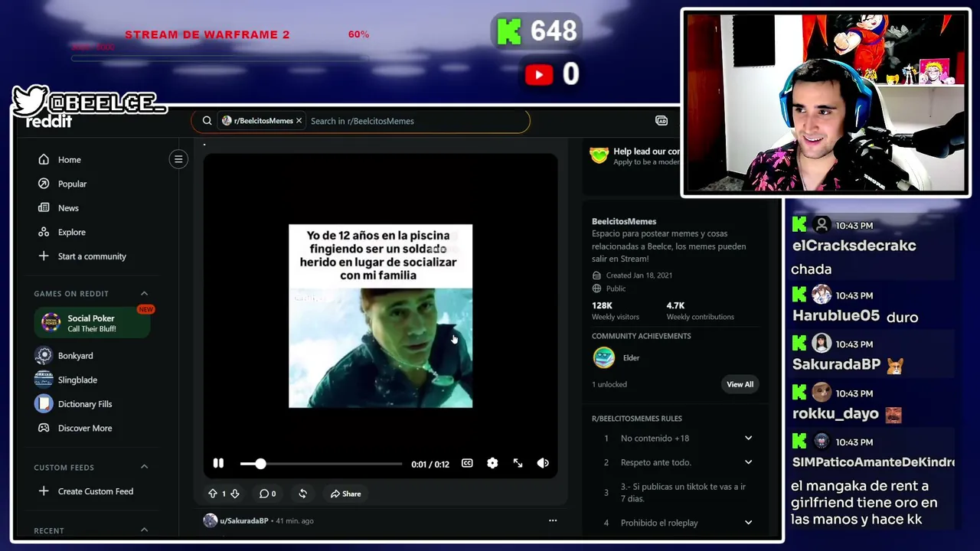Click the Advertise icon in the Reddit header
This screenshot has height=551, width=980.
point(661,121)
